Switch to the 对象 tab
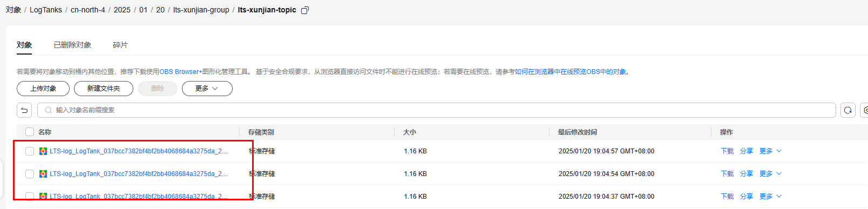The height and width of the screenshot is (209, 868). [x=24, y=45]
